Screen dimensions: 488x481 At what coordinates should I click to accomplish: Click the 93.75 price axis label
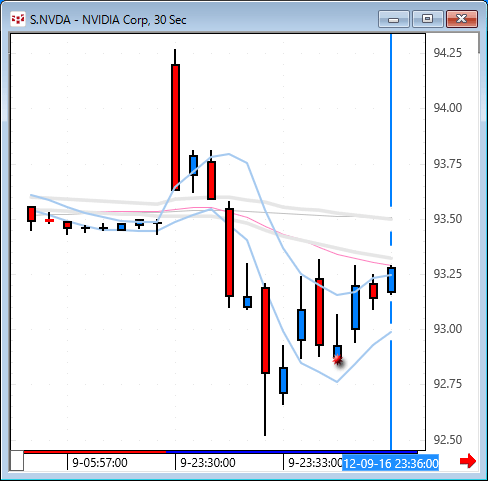coord(448,164)
